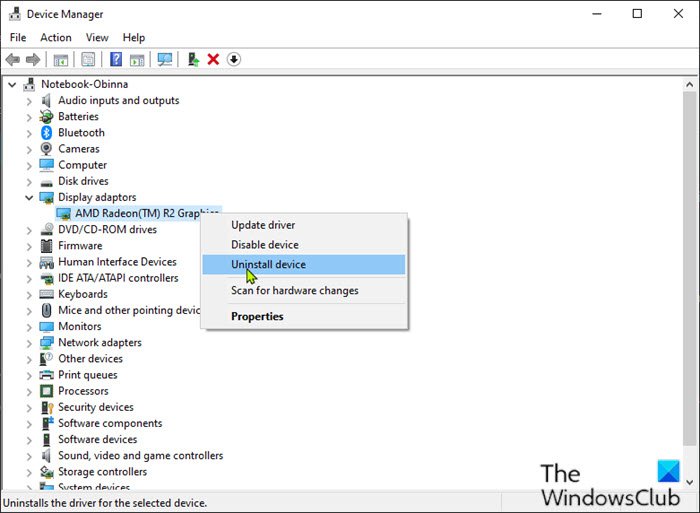Expand the Audio inputs and outputs category

[29, 101]
